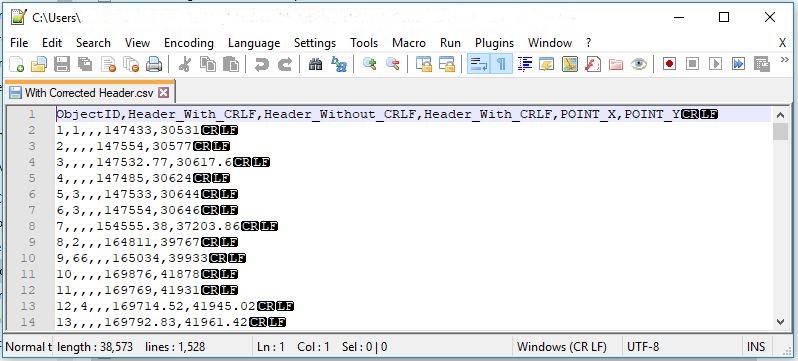Close document using menu bar X
The image size is (798, 361).
click(x=783, y=43)
